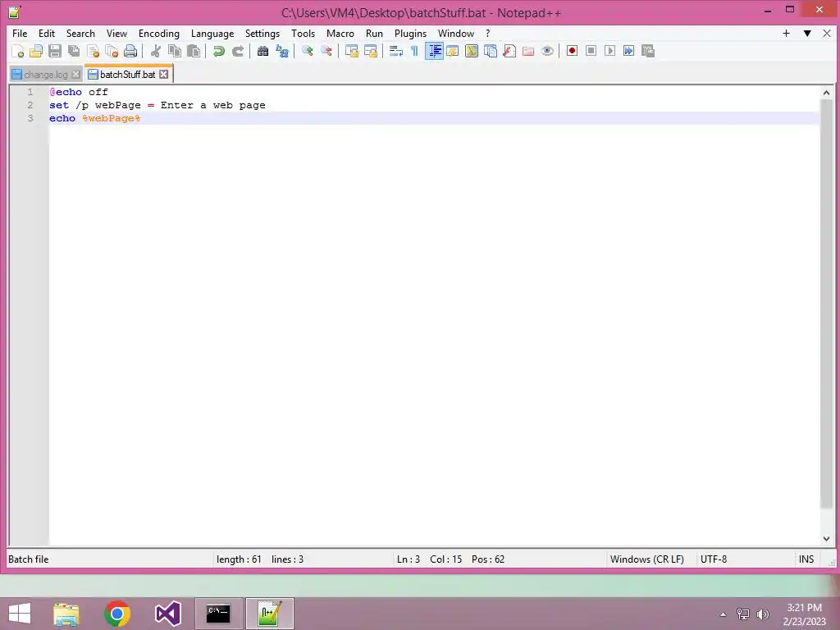Open the Tools menu
This screenshot has height=630, width=840.
coord(303,33)
